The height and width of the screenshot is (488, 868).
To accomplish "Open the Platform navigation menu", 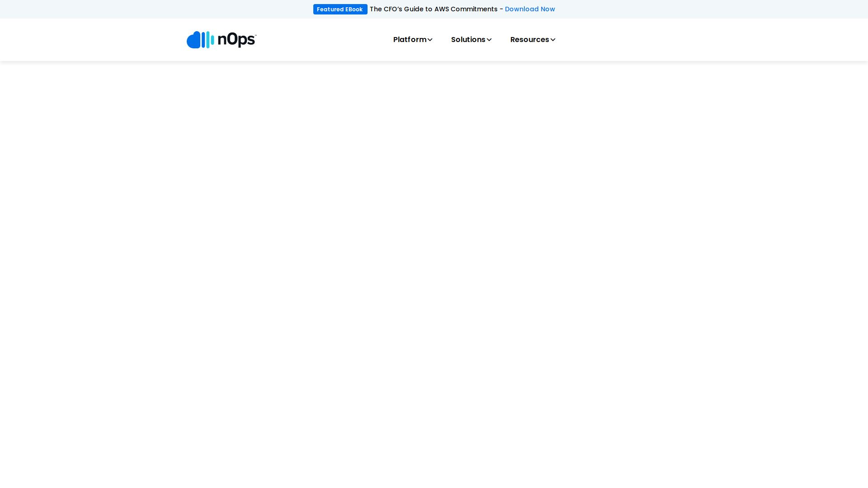I will 410,40.
